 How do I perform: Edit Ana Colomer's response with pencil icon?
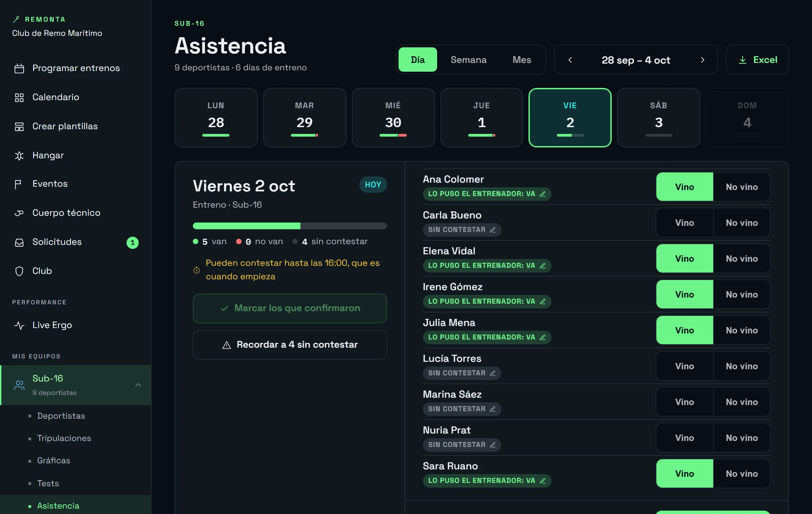(542, 194)
